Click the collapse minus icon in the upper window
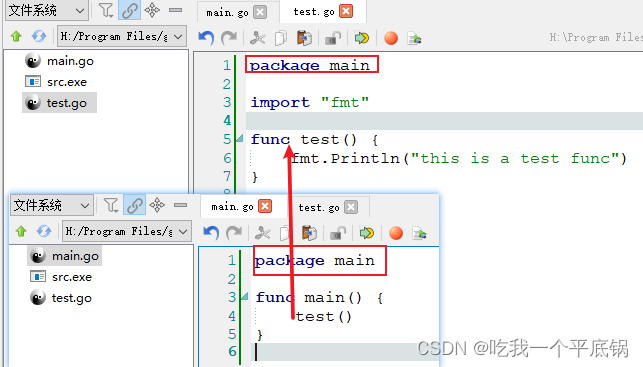The image size is (643, 367). [176, 10]
